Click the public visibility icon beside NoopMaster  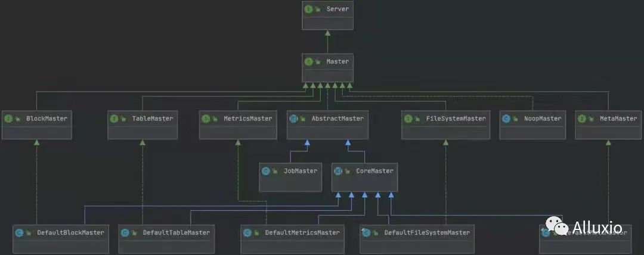pos(516,119)
